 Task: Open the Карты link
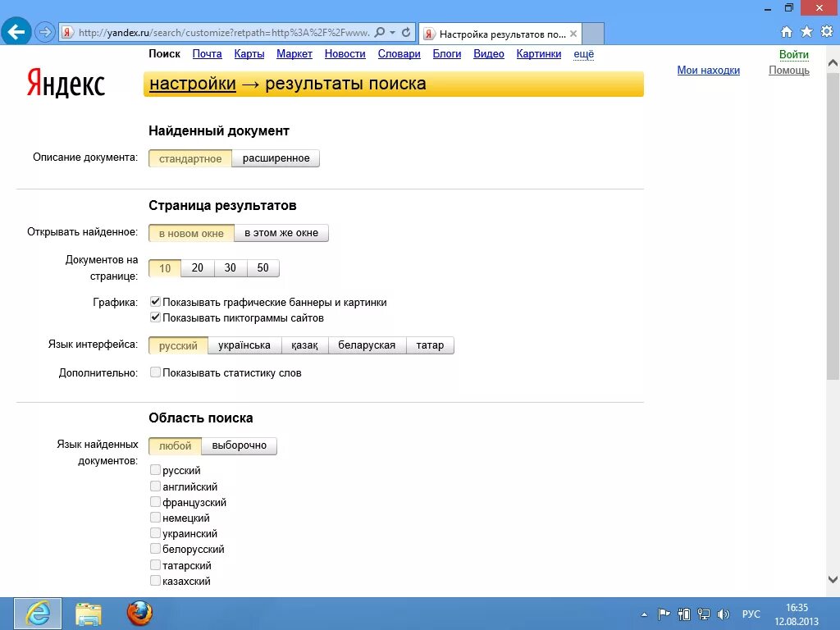(x=249, y=53)
